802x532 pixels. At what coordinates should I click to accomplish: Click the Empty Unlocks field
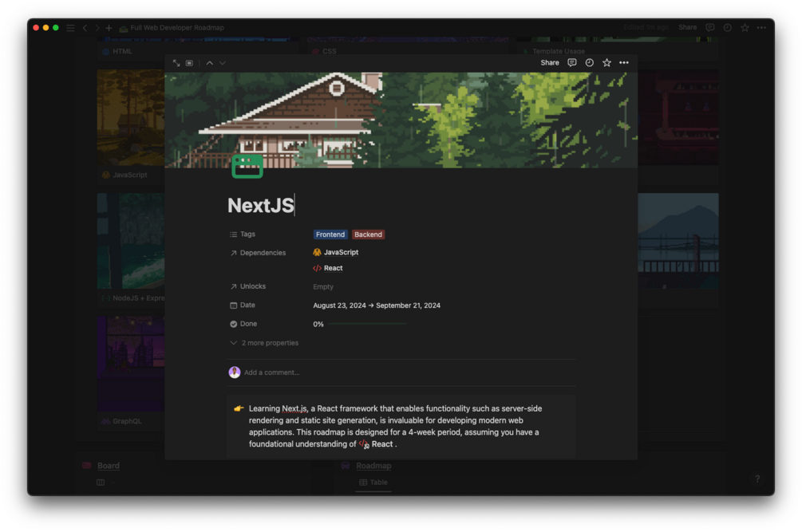click(x=323, y=286)
